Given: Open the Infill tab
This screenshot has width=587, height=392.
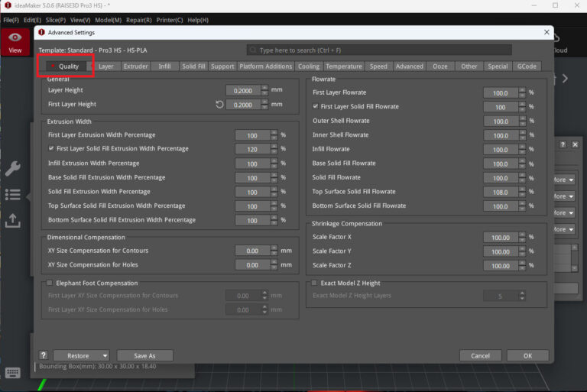Looking at the screenshot, I should [164, 66].
